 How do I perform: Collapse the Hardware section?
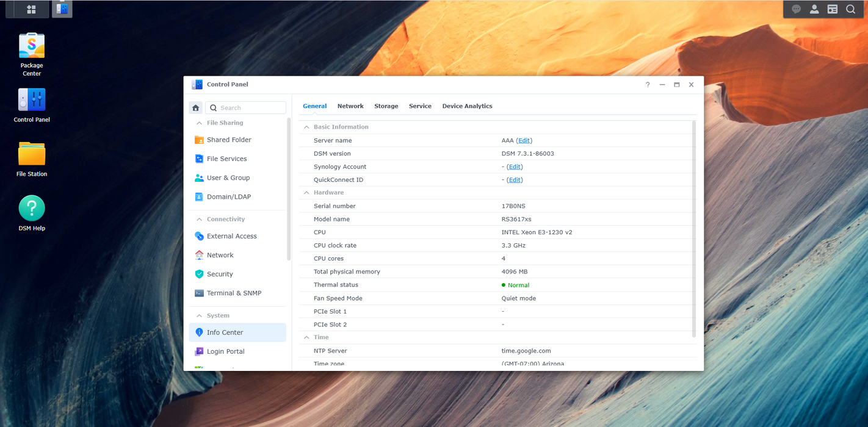[x=307, y=193]
